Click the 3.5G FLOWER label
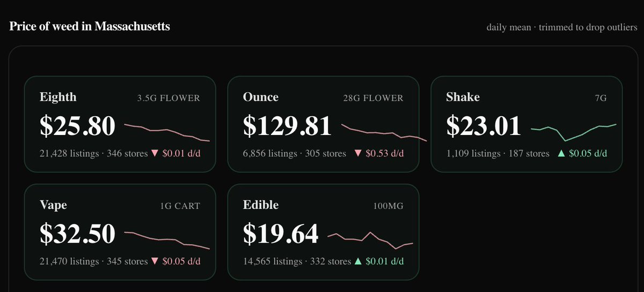Screen dimensions: 644x292 (169, 98)
